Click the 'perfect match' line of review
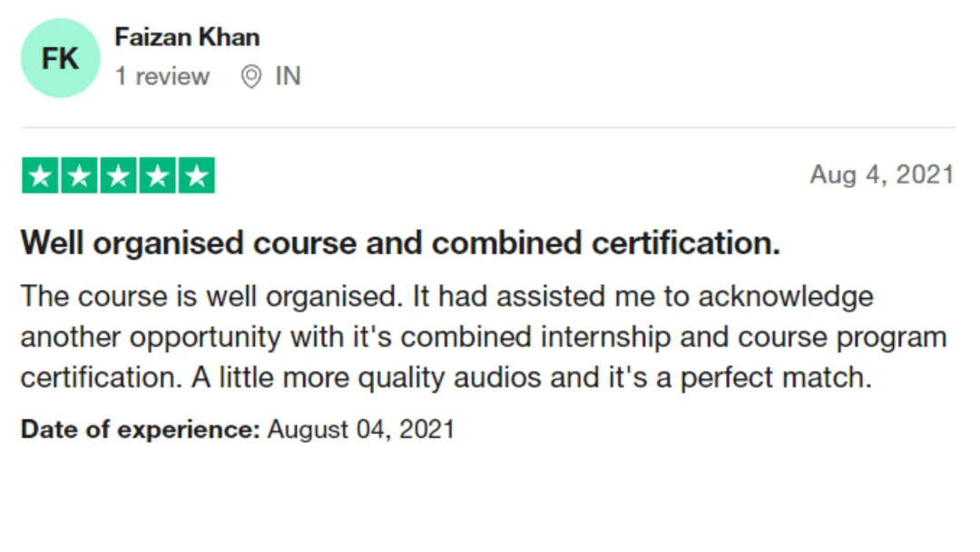Viewport: 980px width, 552px height. tap(446, 378)
